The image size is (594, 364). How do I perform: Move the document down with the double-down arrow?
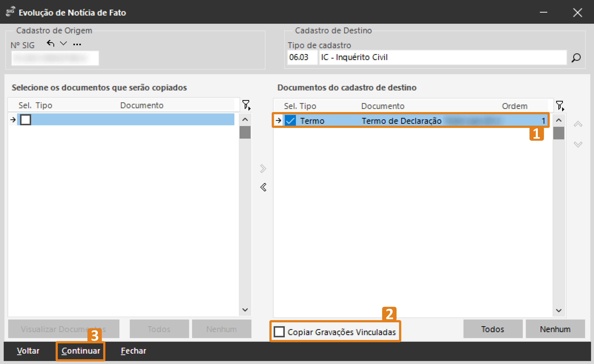tap(578, 144)
